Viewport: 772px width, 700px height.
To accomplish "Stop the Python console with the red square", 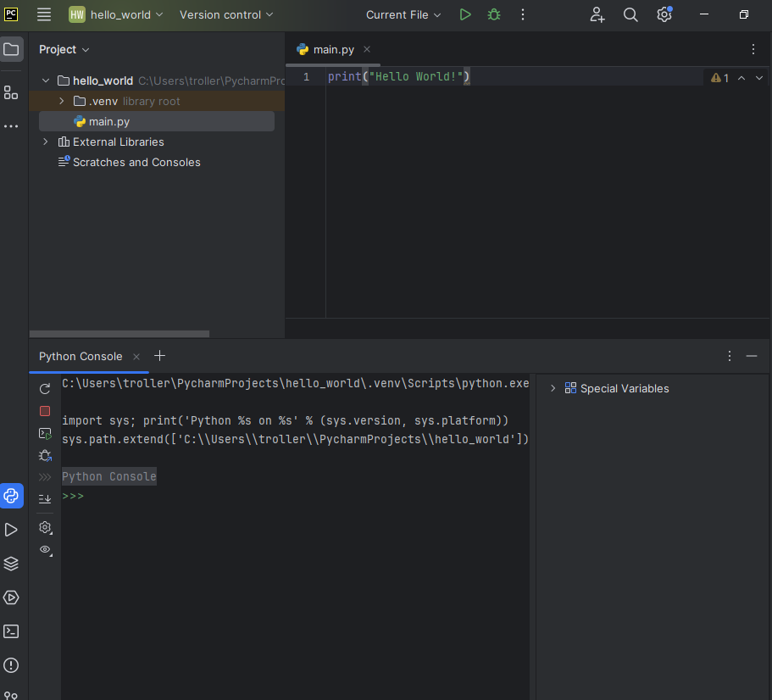I will 45,411.
